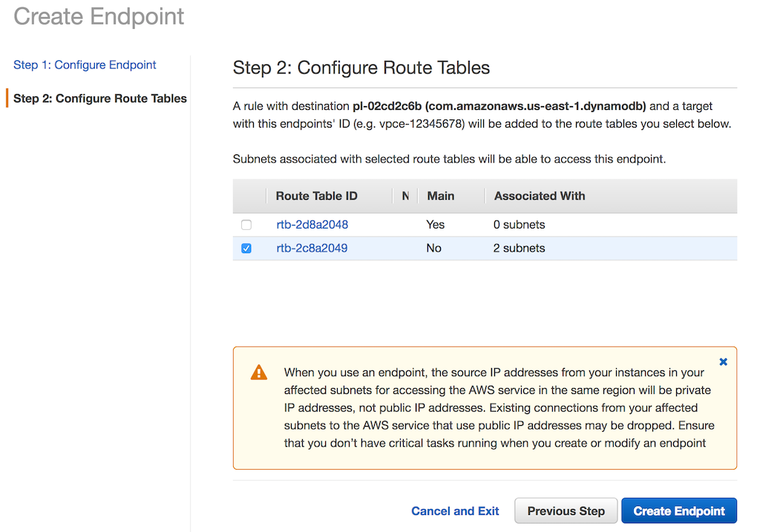Click the header cell above the checkboxes

(x=249, y=196)
